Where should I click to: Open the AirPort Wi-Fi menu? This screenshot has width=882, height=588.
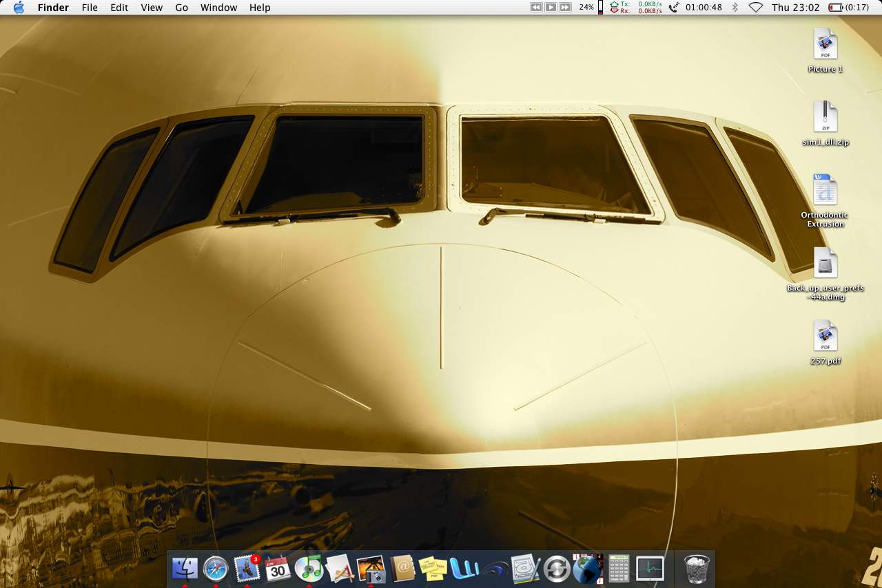pos(756,8)
